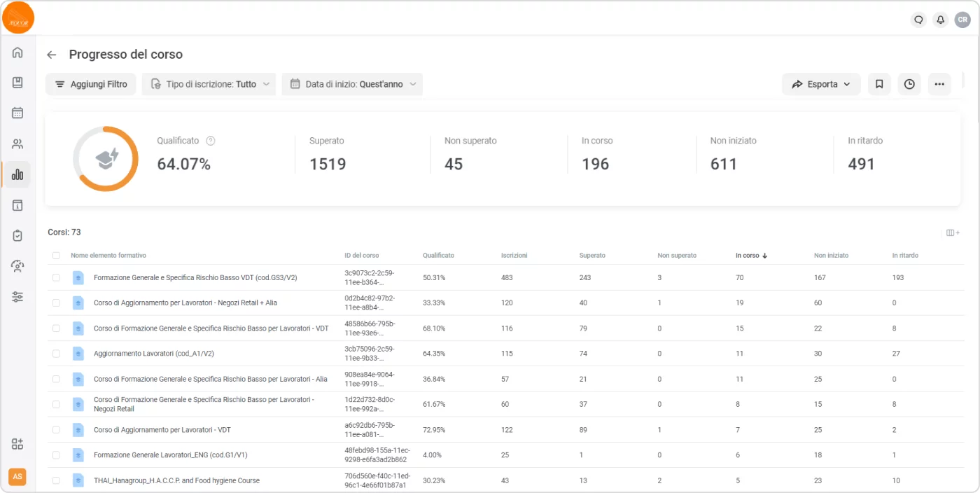Open the users icon in sidebar
Screen dimensions: 980x493
17,144
